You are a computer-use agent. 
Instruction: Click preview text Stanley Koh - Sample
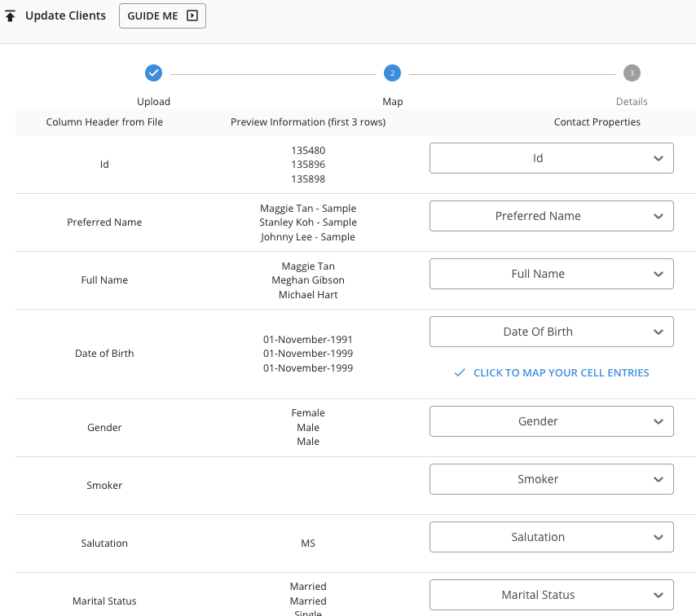tap(308, 222)
